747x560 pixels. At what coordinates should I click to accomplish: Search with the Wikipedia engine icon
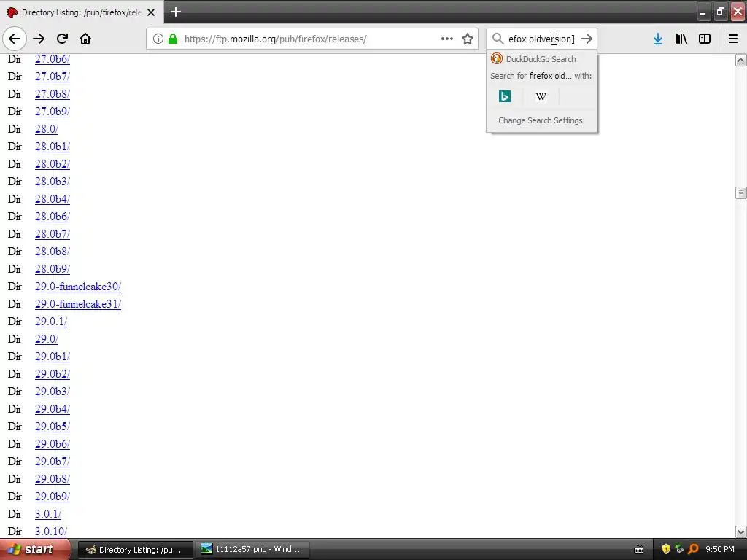point(541,96)
